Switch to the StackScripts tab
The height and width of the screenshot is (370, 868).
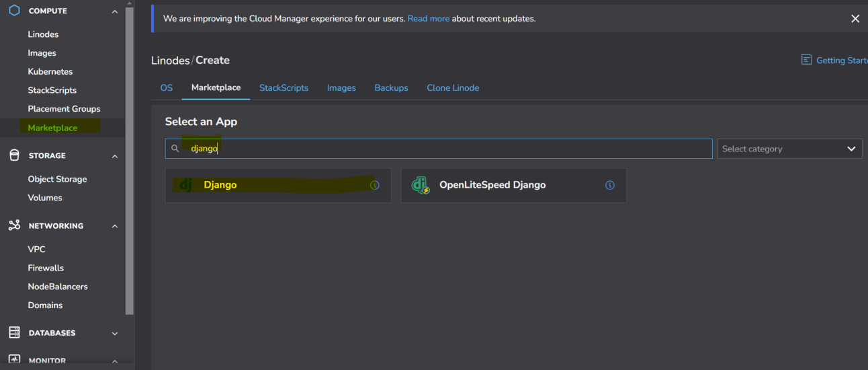[x=284, y=87]
